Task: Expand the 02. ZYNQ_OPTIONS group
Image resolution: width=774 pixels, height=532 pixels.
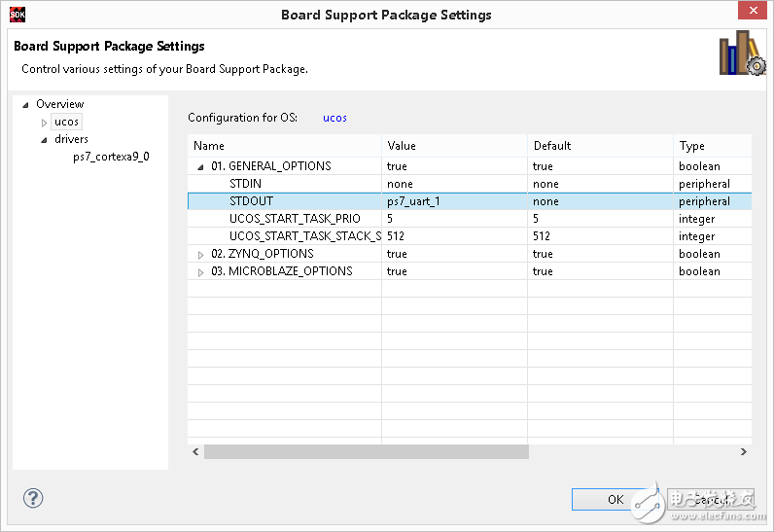Action: click(201, 255)
